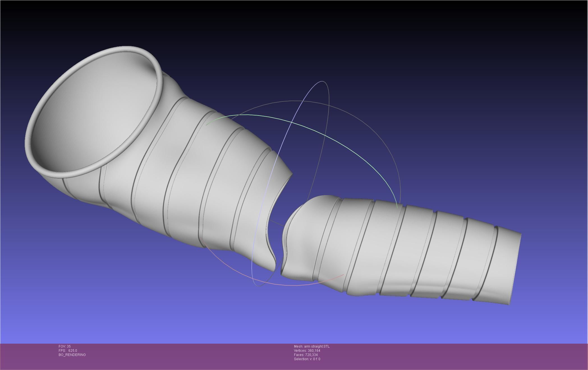Click the 'Mesh: arm straight.STL' text
Screen dimensions: 588x370
312,346
